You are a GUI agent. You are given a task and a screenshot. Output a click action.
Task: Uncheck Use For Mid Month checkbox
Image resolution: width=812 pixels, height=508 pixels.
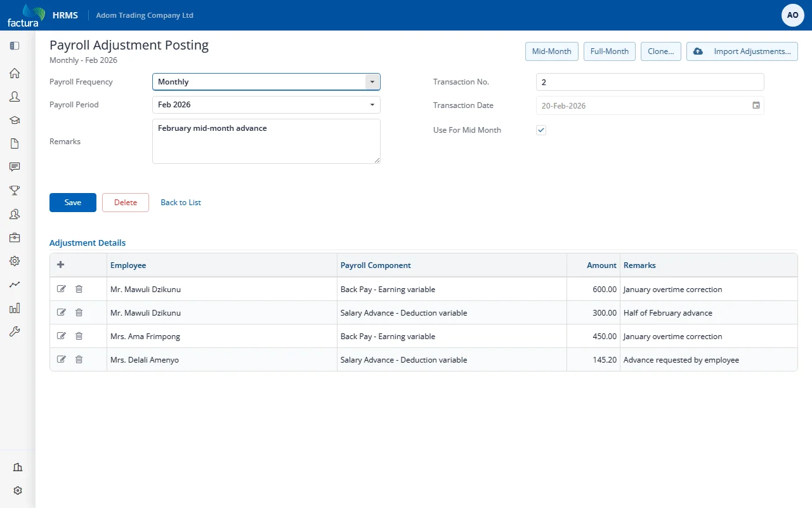point(541,130)
